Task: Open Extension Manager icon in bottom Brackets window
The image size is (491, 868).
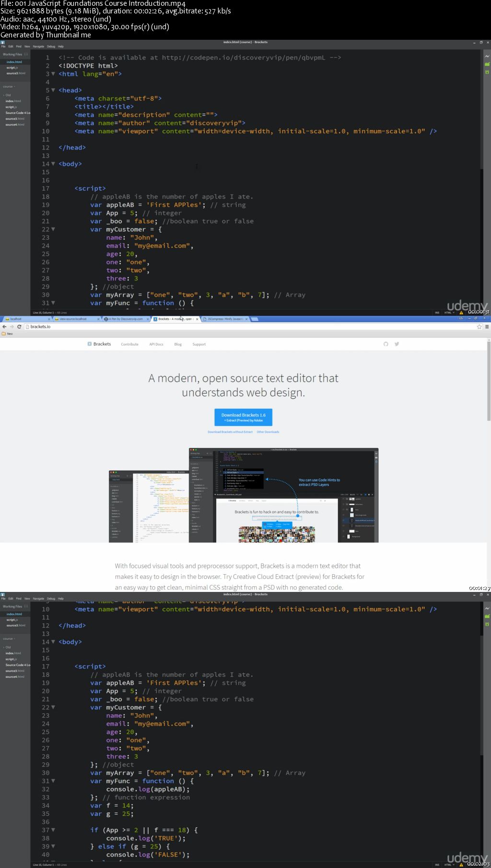Action: [487, 616]
